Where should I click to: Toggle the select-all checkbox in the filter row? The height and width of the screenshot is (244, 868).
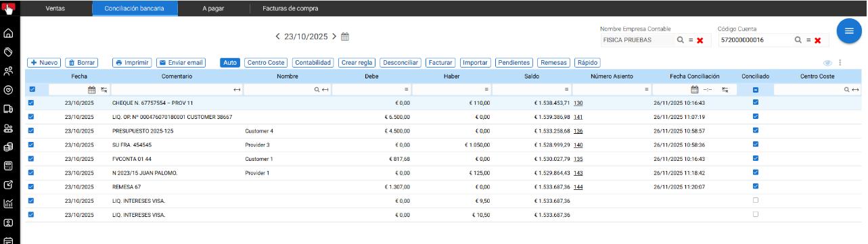tap(32, 89)
